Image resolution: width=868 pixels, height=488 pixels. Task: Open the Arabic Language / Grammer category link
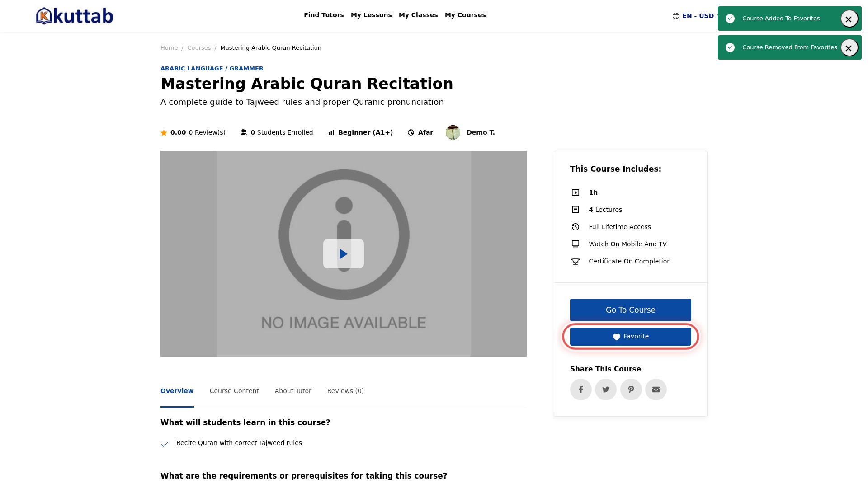[x=212, y=69]
